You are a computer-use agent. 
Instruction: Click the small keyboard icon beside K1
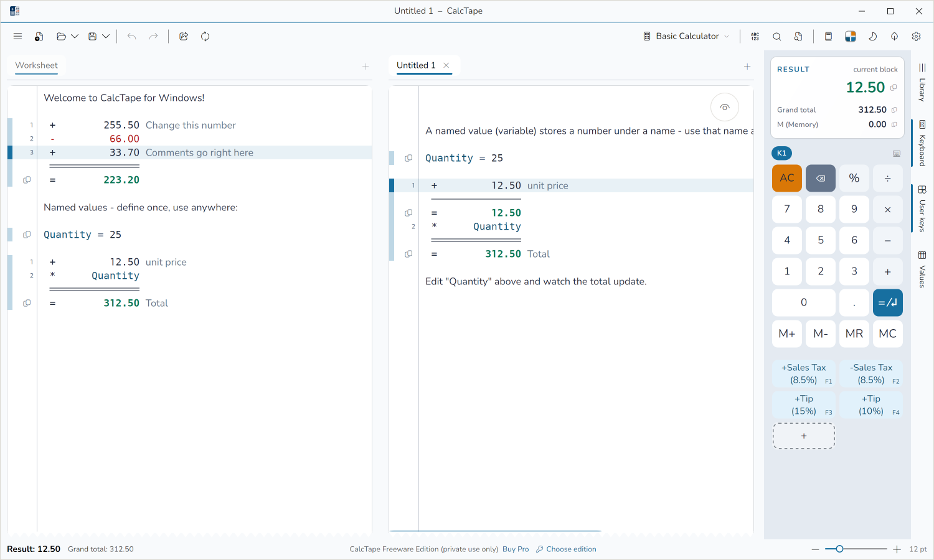pos(897,153)
